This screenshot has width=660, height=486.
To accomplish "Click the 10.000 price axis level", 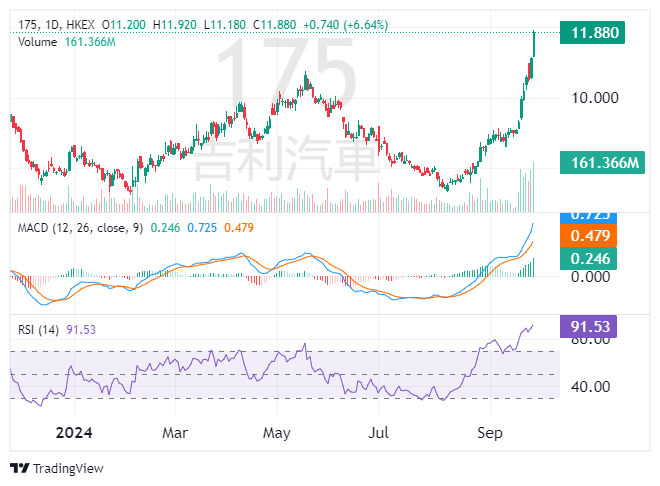I will (x=594, y=97).
